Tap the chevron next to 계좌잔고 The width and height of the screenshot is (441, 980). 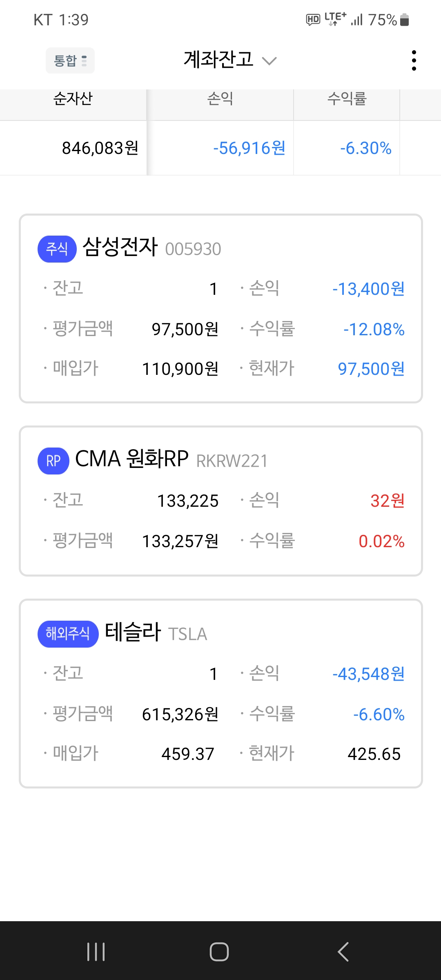point(269,61)
